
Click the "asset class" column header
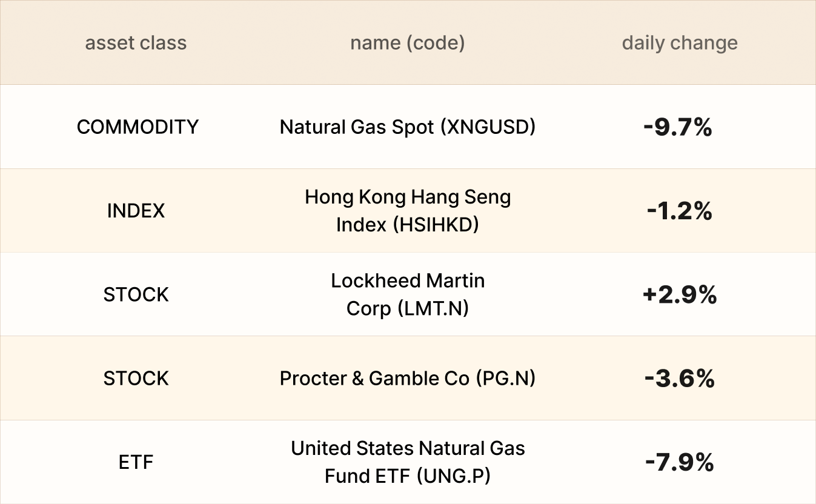click(136, 43)
